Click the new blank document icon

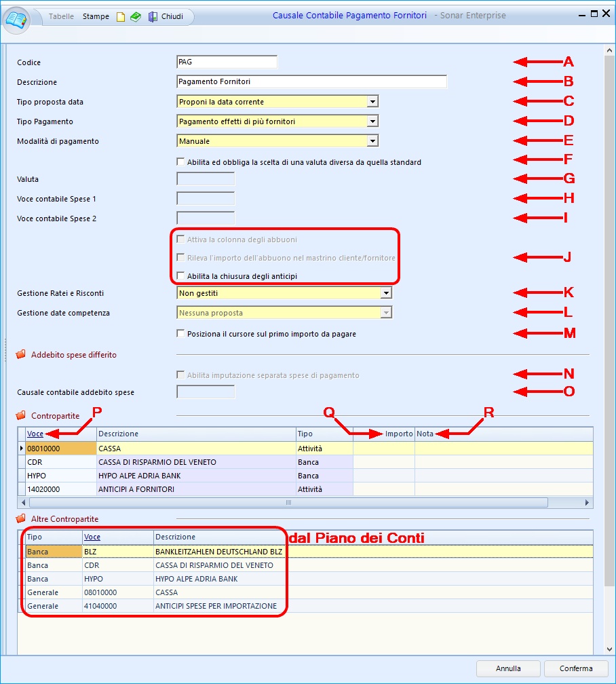pos(121,17)
